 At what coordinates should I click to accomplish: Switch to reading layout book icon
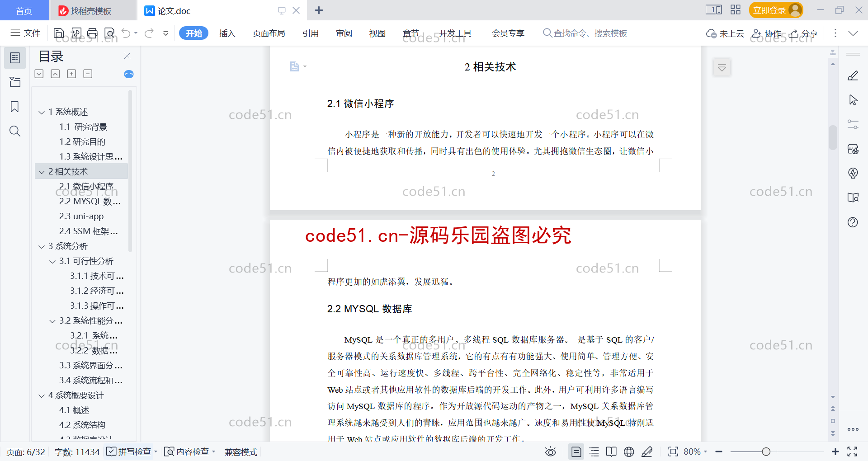(x=611, y=452)
